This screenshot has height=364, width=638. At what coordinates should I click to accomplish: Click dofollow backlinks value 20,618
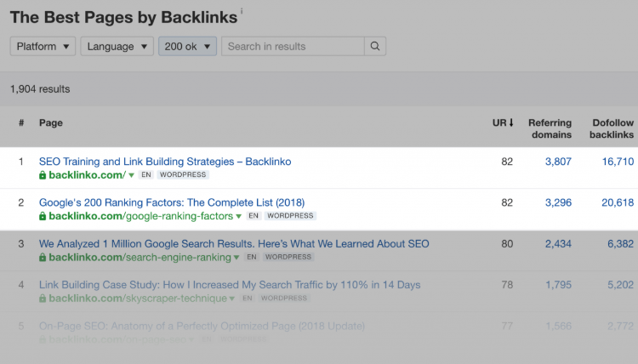point(618,203)
